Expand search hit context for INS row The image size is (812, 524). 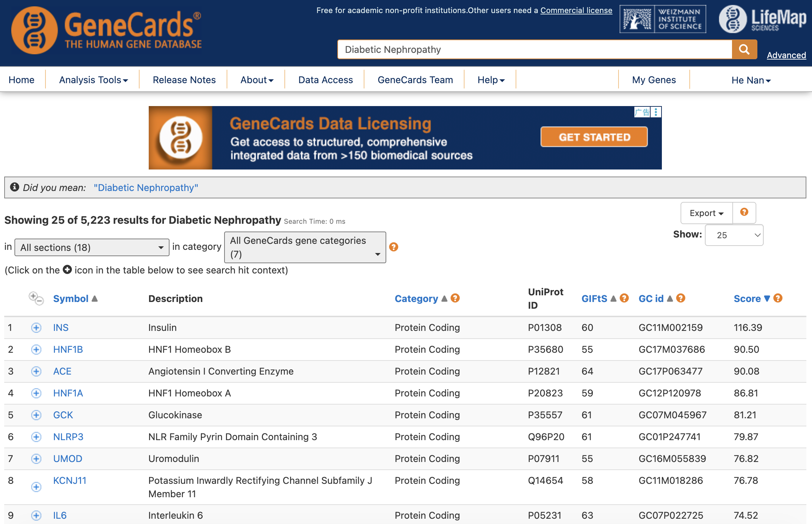pos(36,327)
